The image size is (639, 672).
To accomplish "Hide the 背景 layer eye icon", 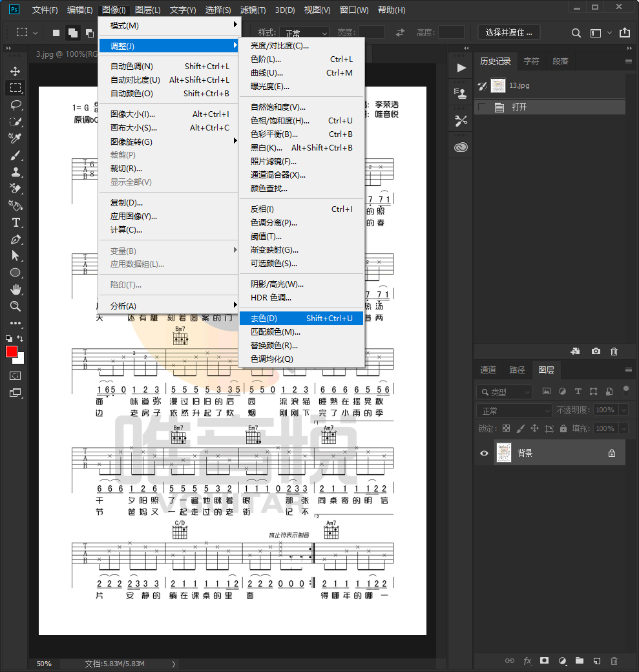I will click(x=485, y=453).
